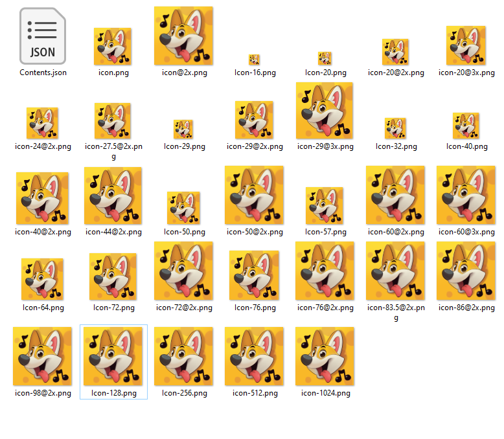Click the icon-86@2x.png file name
This screenshot has width=504, height=439.
[466, 308]
